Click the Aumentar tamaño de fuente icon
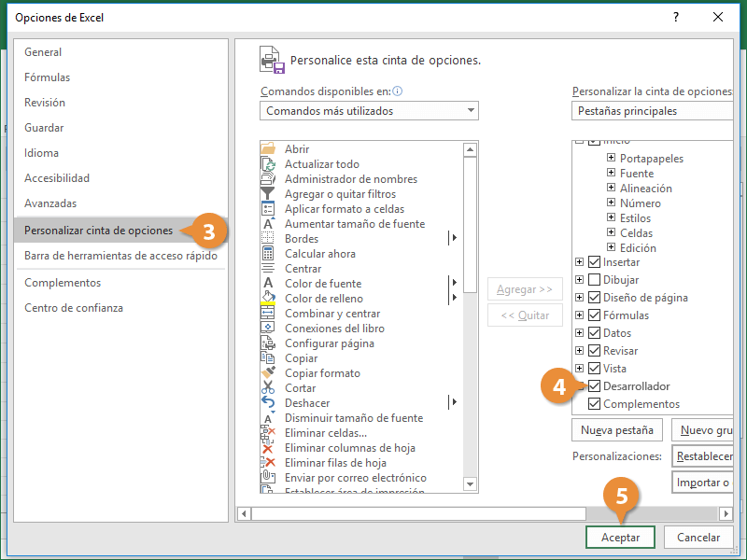This screenshot has height=560, width=747. click(269, 223)
